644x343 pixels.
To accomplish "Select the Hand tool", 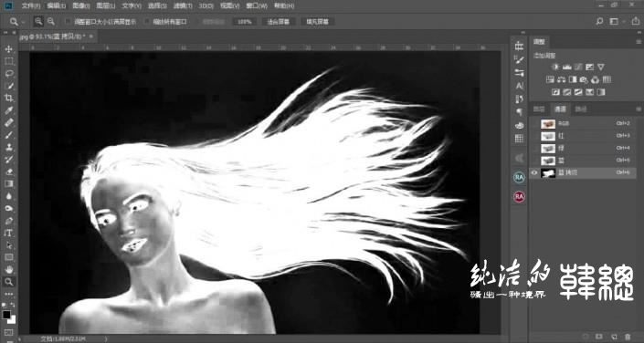I will point(8,269).
